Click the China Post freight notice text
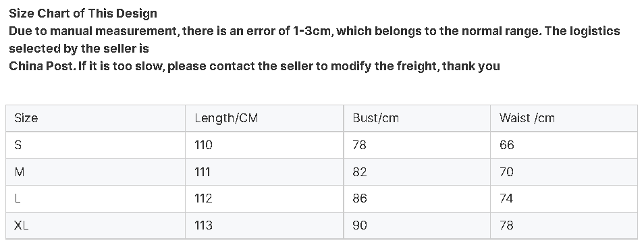Viewport: 644px width, 243px height. 254,66
